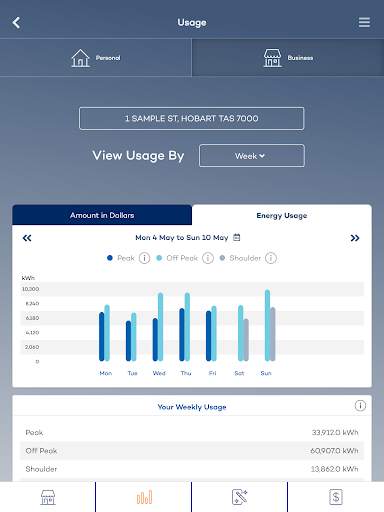This screenshot has height=512, width=384.
Task: Show info about Off Peak usage
Action: (208, 258)
